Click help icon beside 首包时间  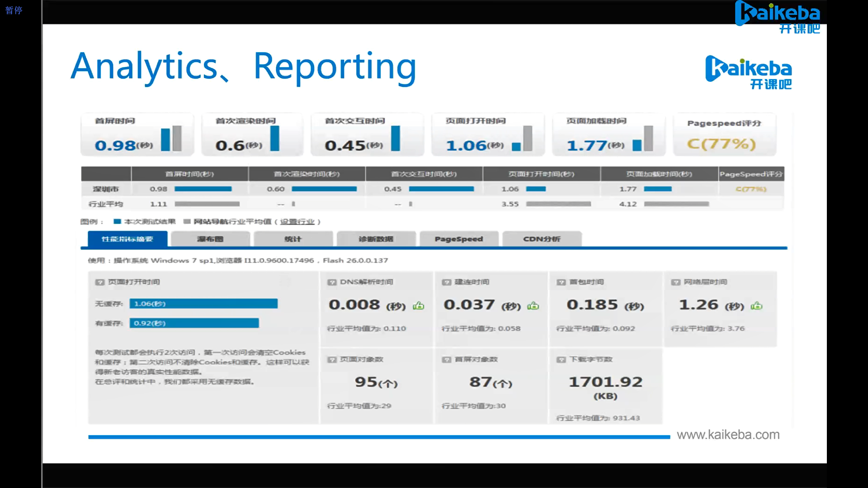coord(561,282)
